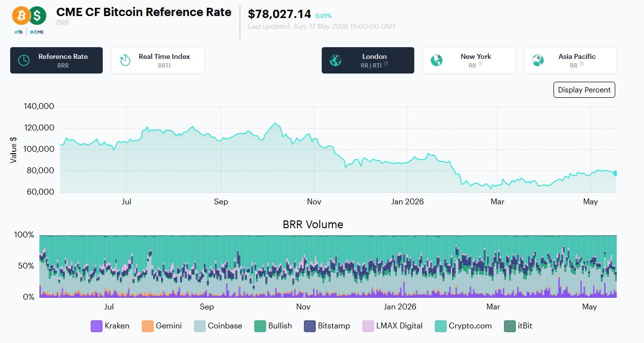Toggle Kraken series via purple legend swatch
Viewport: 644px width, 343px height.
96,326
